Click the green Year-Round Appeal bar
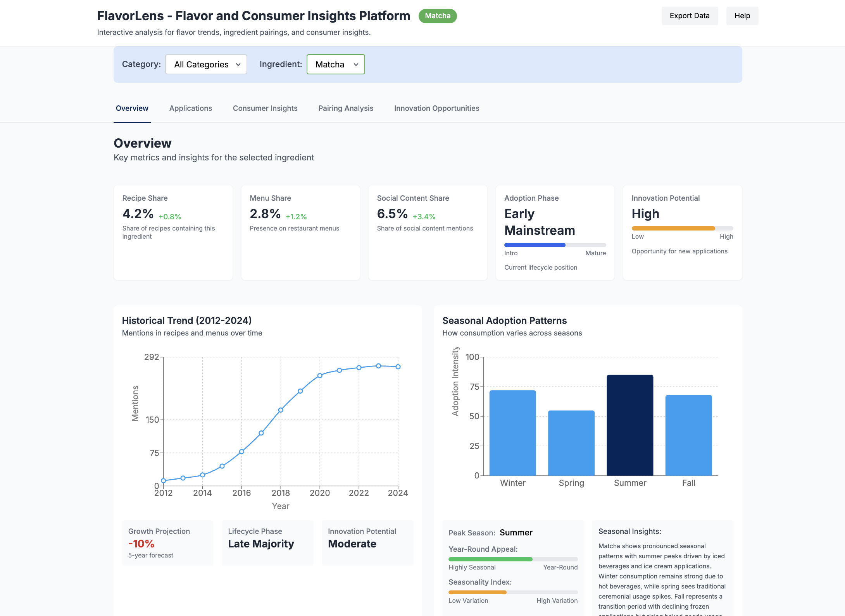This screenshot has height=616, width=845. (513, 559)
